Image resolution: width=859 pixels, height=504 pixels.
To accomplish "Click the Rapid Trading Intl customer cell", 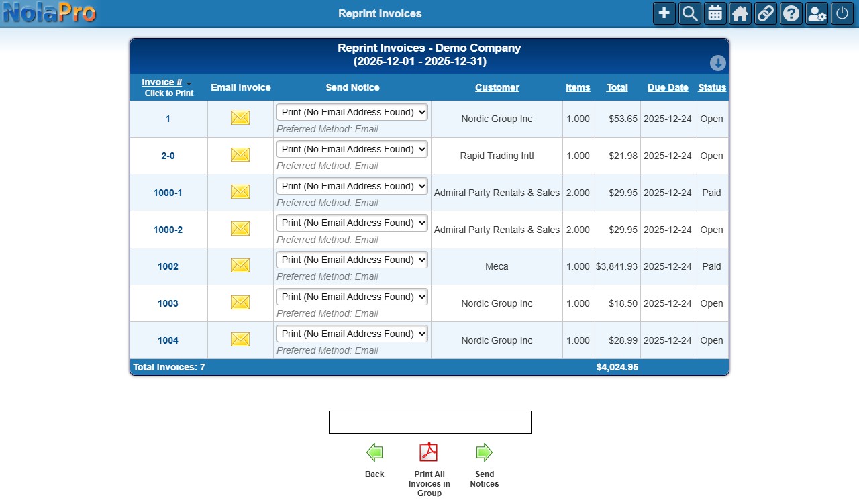I will point(497,156).
